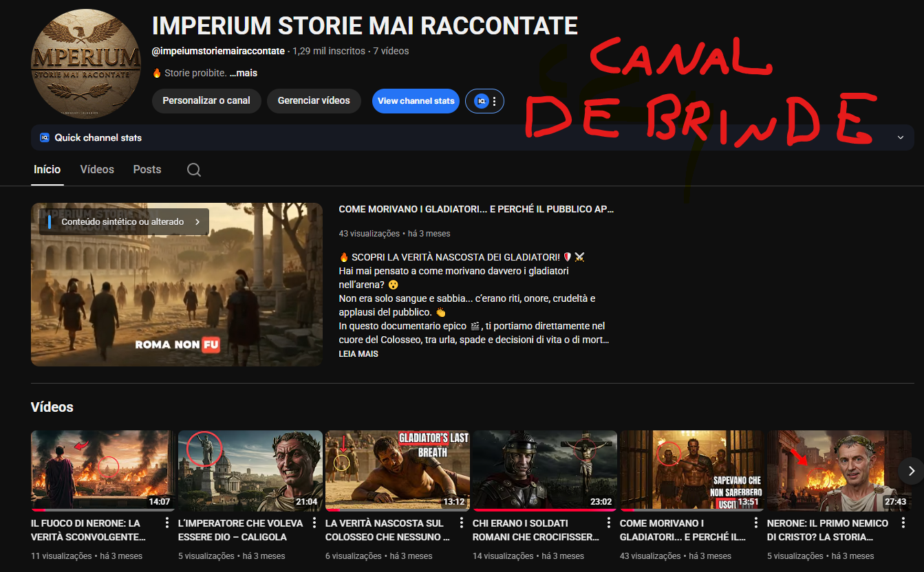Screen dimensions: 924x572
Task: Click the featured video '43 visualizações • há 3 meses' line
Action: click(x=395, y=234)
